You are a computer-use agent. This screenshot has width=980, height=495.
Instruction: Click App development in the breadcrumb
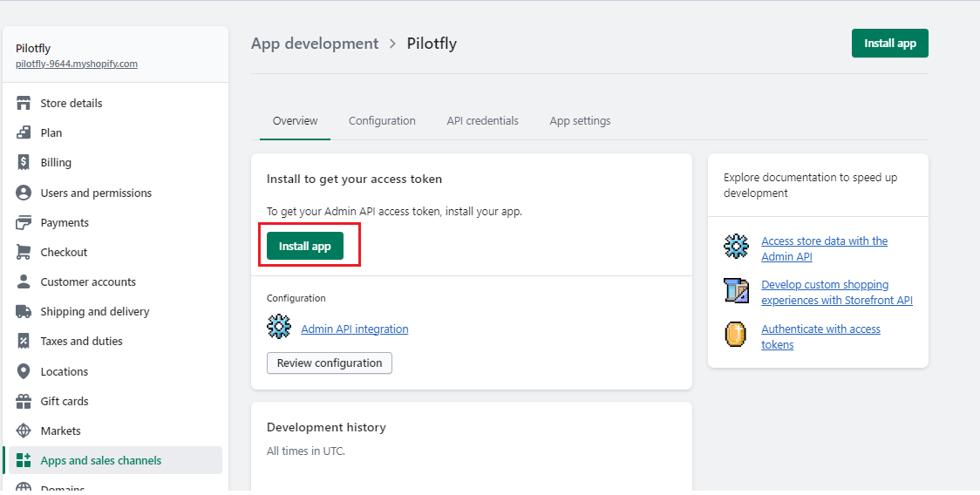(x=315, y=44)
